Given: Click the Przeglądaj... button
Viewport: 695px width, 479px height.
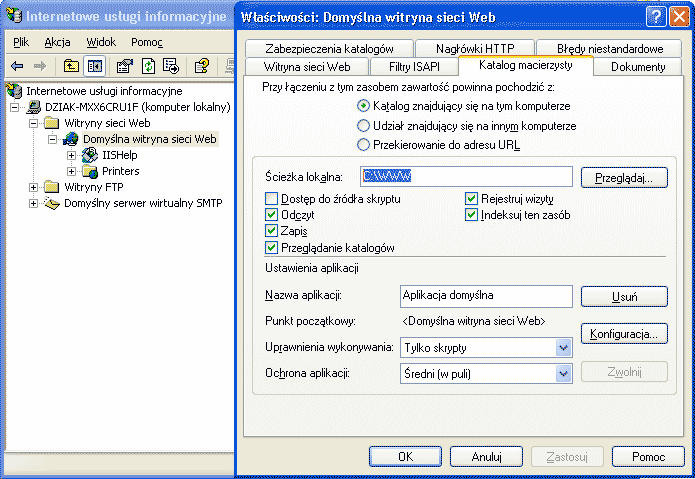Looking at the screenshot, I should click(x=624, y=178).
